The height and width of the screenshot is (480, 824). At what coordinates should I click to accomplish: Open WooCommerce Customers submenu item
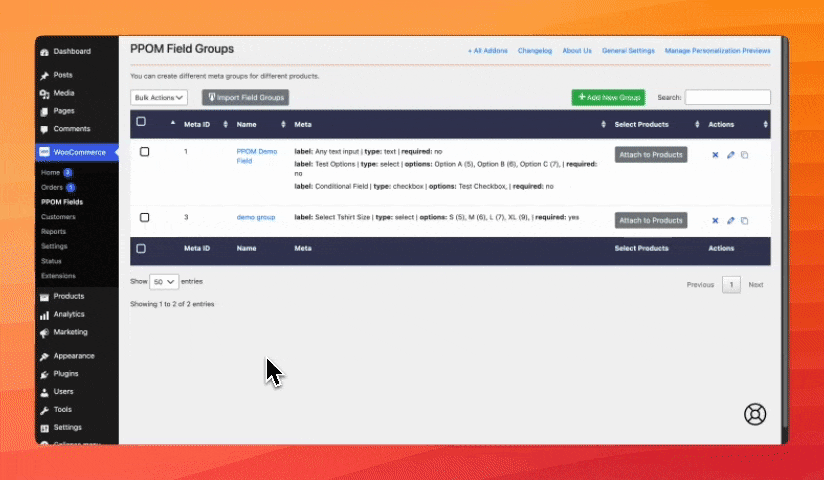[x=58, y=217]
